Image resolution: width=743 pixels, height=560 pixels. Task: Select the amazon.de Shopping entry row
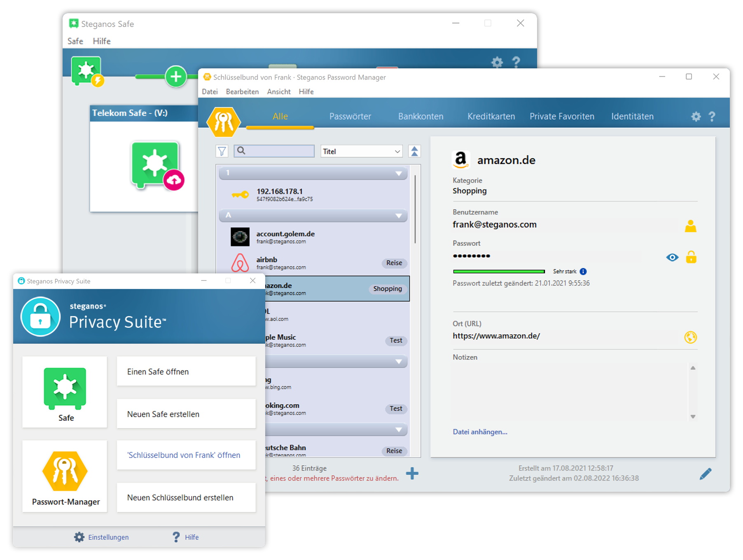pyautogui.click(x=337, y=289)
